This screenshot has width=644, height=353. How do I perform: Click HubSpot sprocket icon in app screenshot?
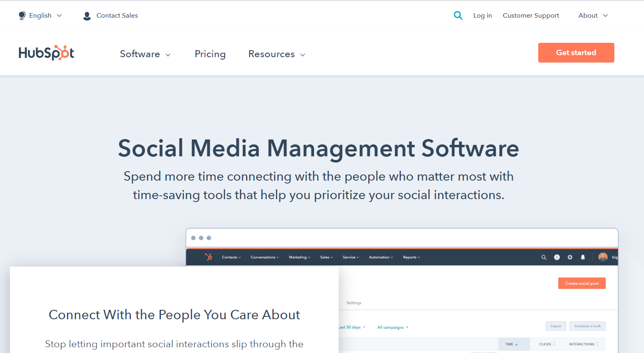point(209,257)
